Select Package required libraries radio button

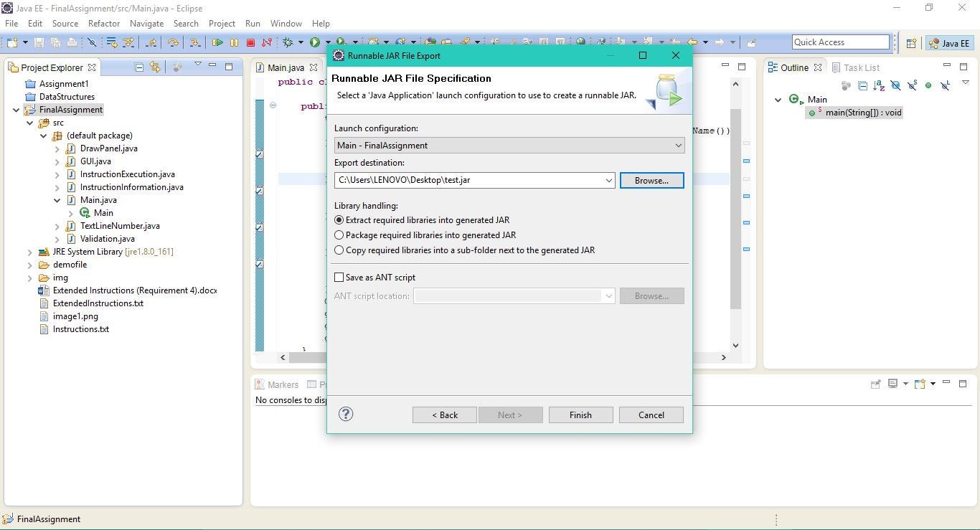tap(339, 235)
